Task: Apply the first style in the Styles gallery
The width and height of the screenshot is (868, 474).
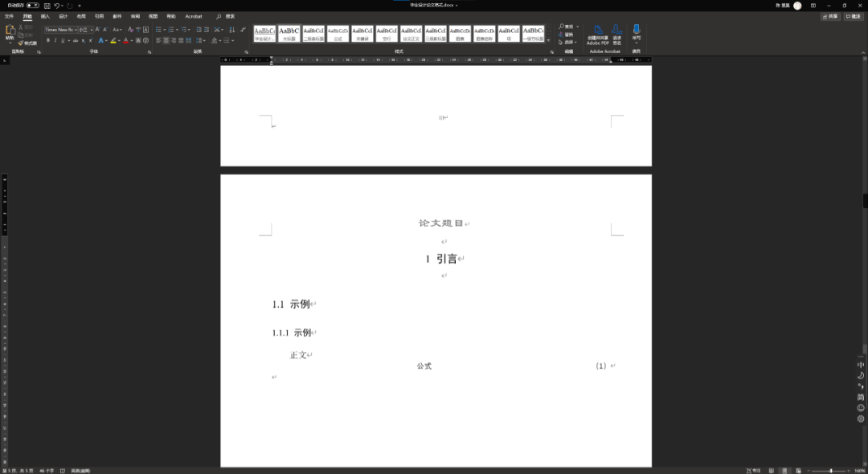Action: click(x=264, y=34)
